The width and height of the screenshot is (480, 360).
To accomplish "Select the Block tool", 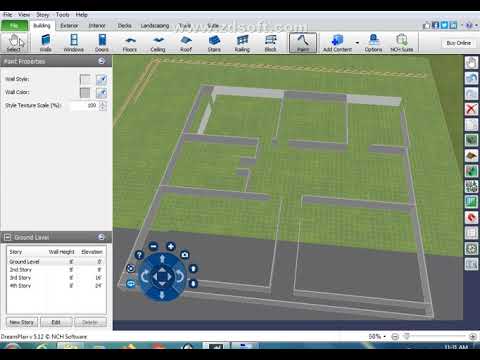I will (x=270, y=43).
